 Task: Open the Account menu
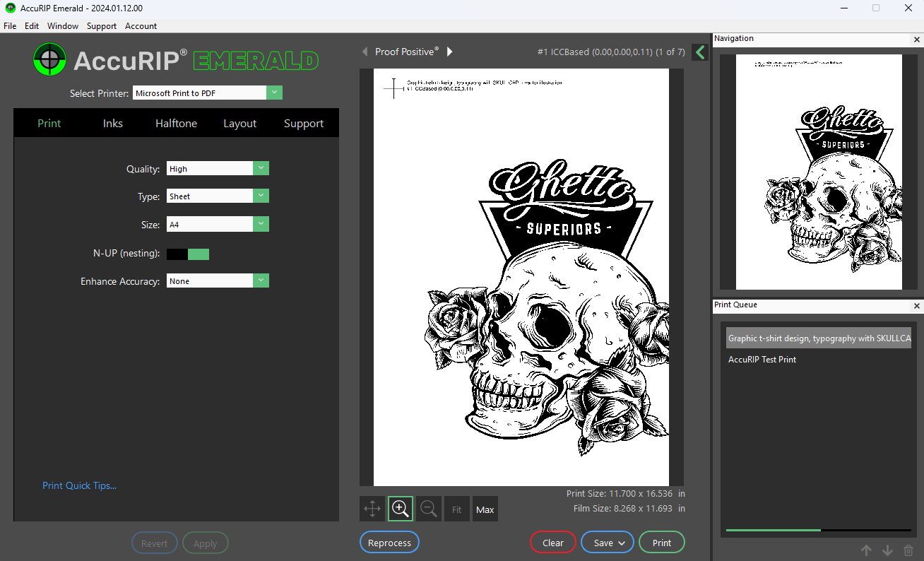tap(141, 26)
